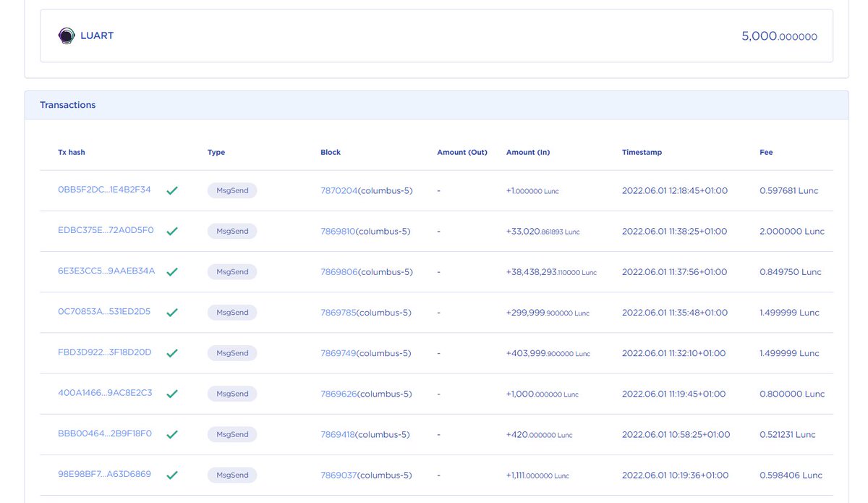
Task: Click the Tx hash column header
Action: tap(72, 152)
